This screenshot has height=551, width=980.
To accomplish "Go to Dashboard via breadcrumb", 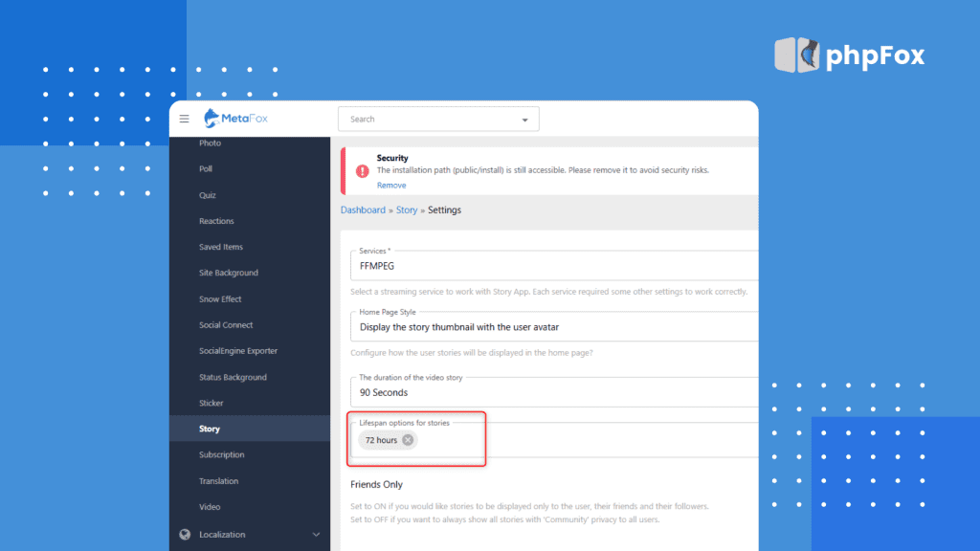I will (x=363, y=209).
